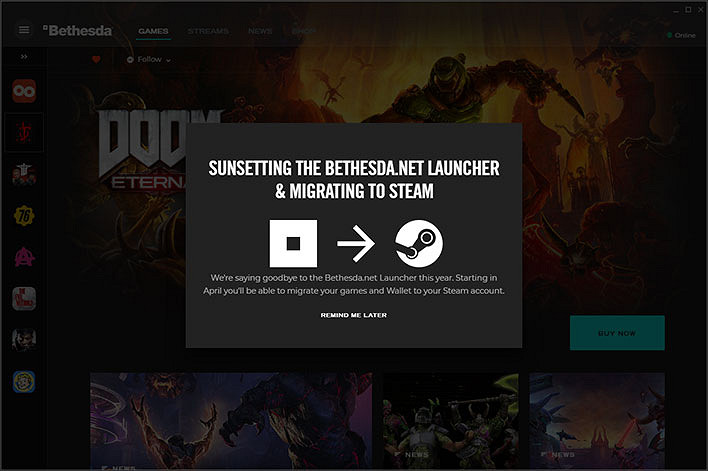Open the Fallout Shelter sidebar icon
This screenshot has height=471, width=708.
tap(24, 381)
